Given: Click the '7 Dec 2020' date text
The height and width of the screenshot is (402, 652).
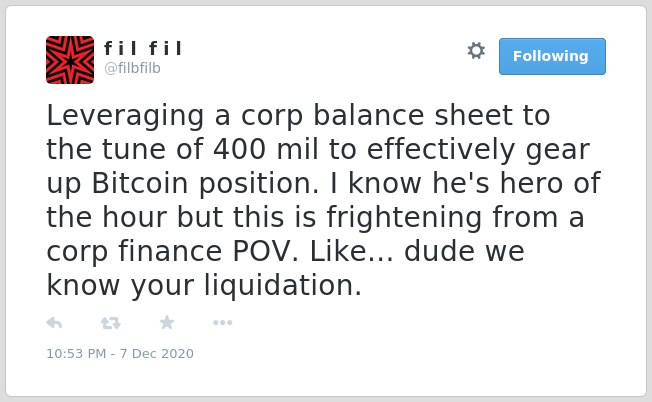Looking at the screenshot, I should click(157, 354).
